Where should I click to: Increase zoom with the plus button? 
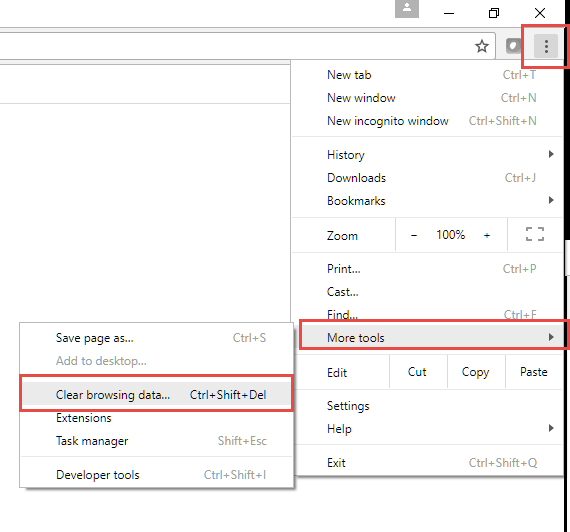(487, 235)
